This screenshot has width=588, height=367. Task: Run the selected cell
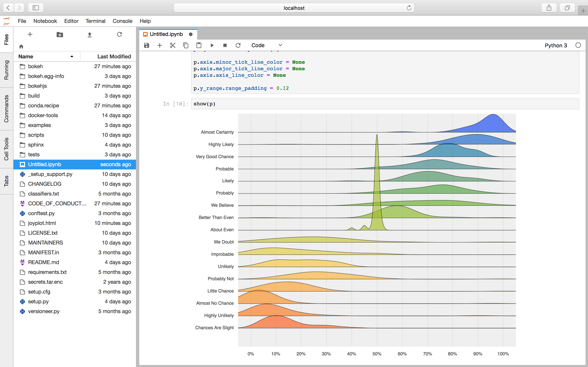(212, 45)
